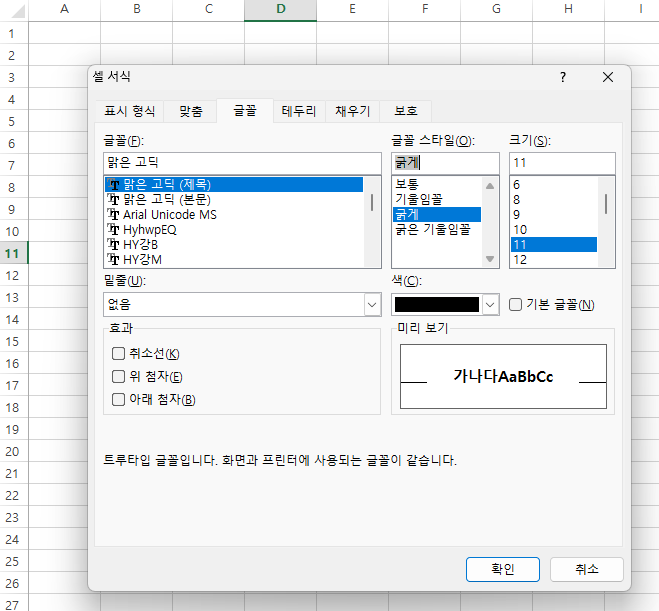
Task: Click the 취소 button
Action: pyautogui.click(x=587, y=569)
